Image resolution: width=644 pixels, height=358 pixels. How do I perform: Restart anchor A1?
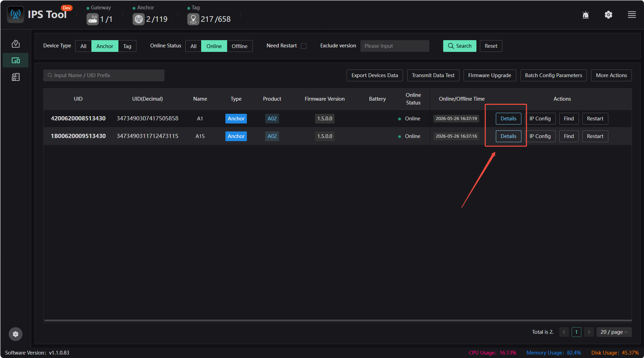[x=595, y=119]
